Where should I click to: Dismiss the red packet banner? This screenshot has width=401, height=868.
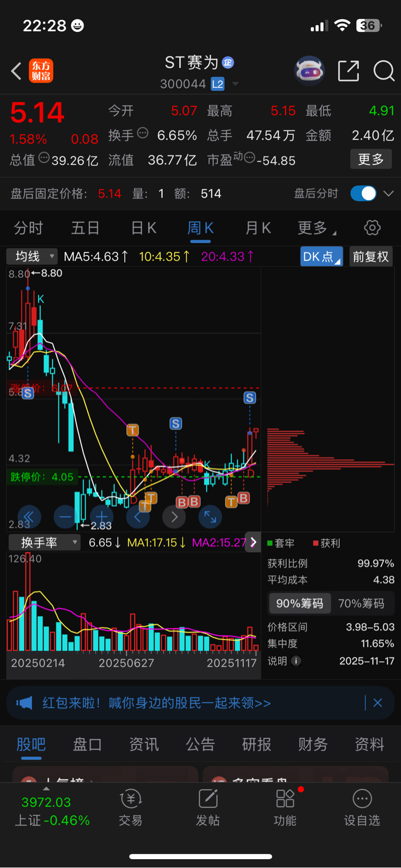coord(378,703)
